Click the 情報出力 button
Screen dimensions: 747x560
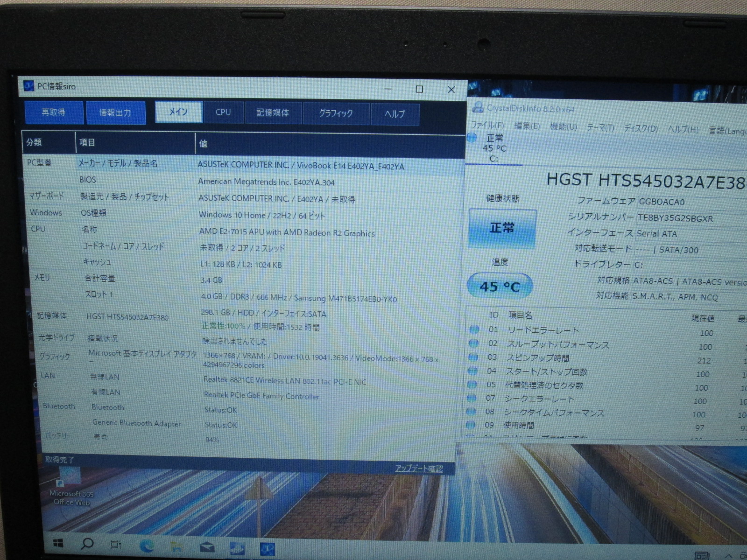pyautogui.click(x=115, y=113)
